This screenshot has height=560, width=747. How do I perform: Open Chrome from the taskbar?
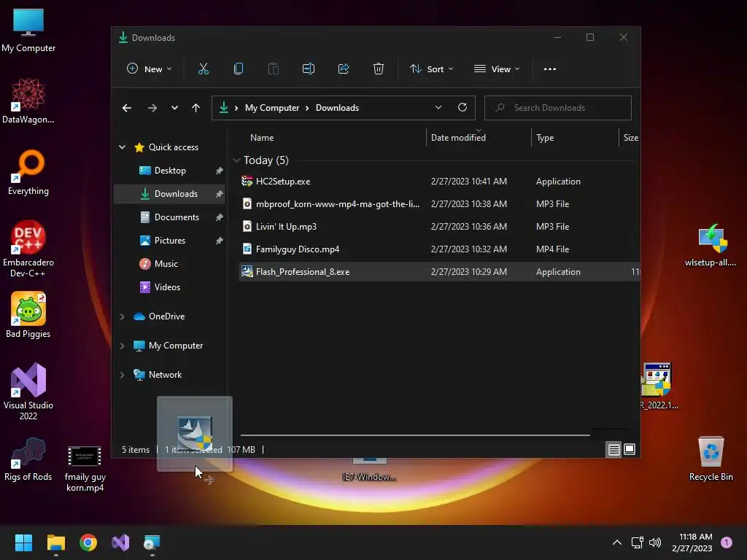pos(88,542)
